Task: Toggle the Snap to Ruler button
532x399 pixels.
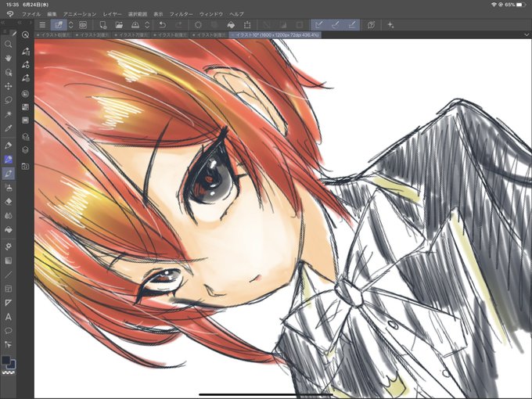Action: point(319,25)
